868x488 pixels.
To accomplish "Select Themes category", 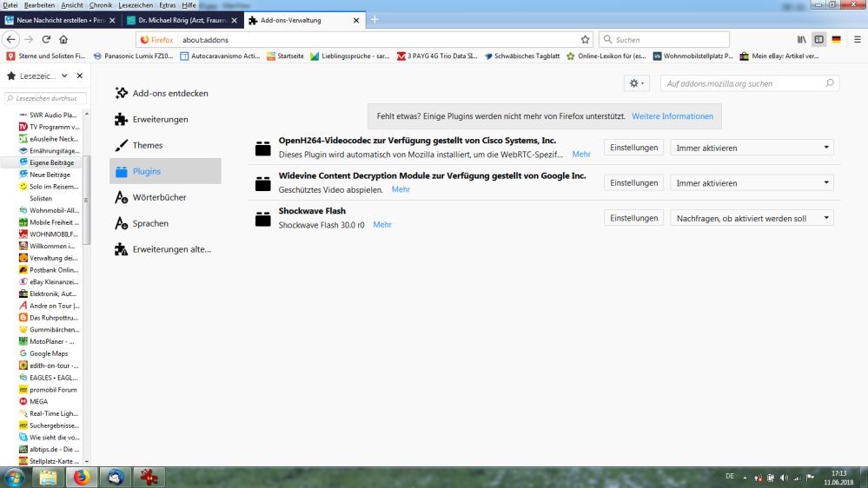I will [165, 145].
